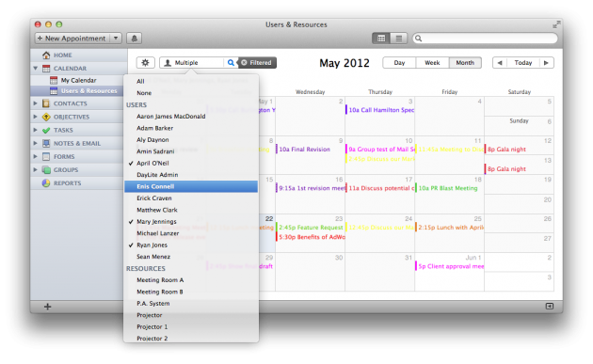Click the Objectives diamond icon
Screen dimensions: 593x364
(x=46, y=117)
